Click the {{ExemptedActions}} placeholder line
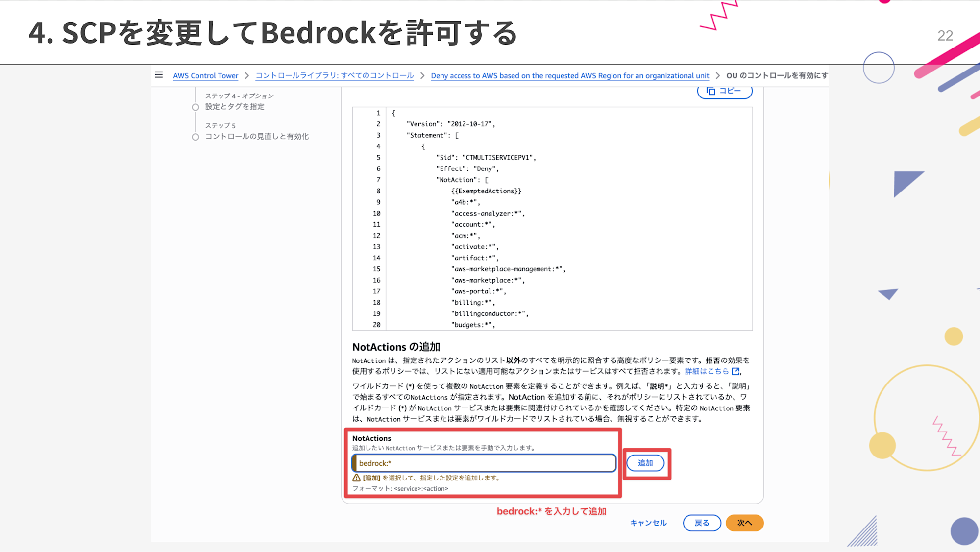 pyautogui.click(x=486, y=191)
